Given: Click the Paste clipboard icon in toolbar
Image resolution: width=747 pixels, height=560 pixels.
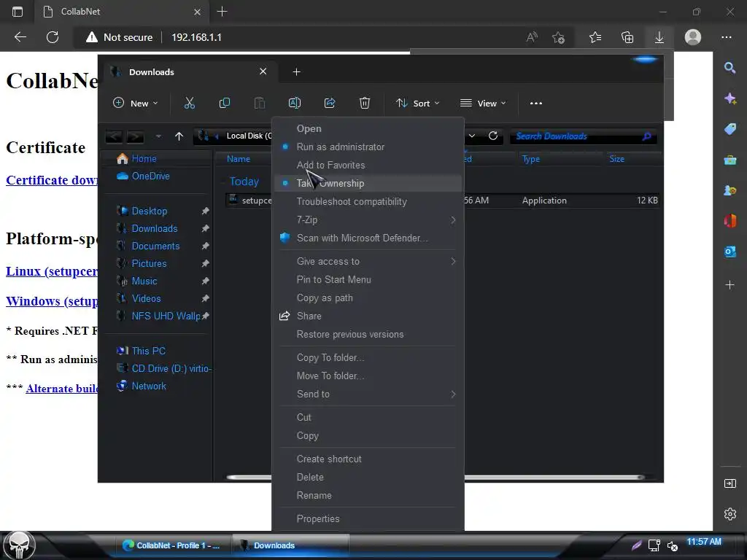Looking at the screenshot, I should pyautogui.click(x=259, y=104).
